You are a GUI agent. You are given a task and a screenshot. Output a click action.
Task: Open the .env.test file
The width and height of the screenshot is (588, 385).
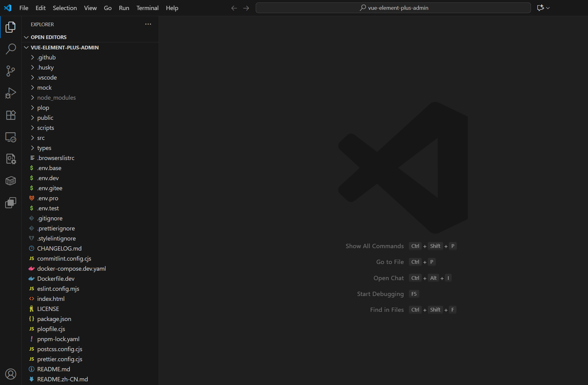click(90, 208)
